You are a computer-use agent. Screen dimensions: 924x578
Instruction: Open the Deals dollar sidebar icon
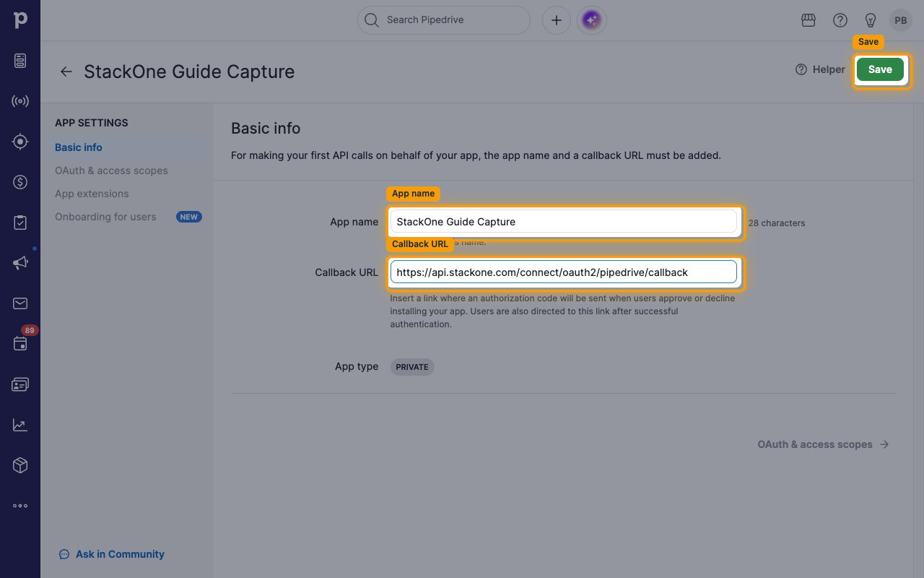tap(20, 182)
